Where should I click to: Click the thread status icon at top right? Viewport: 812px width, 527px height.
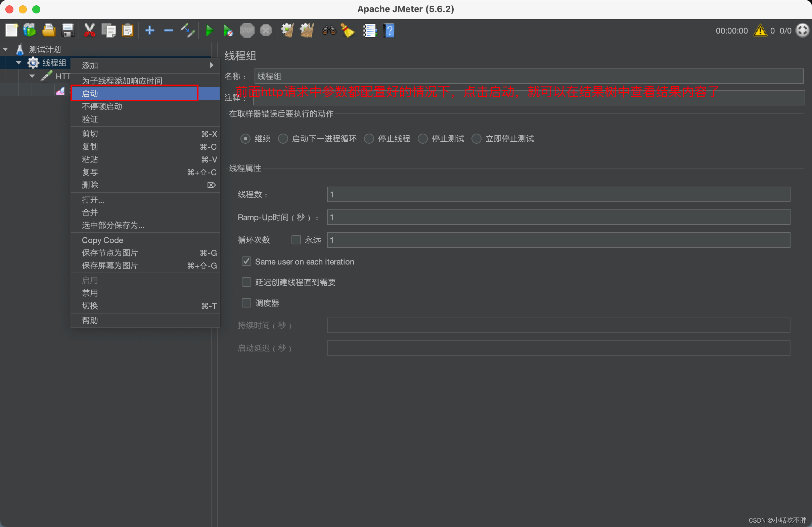pos(803,30)
